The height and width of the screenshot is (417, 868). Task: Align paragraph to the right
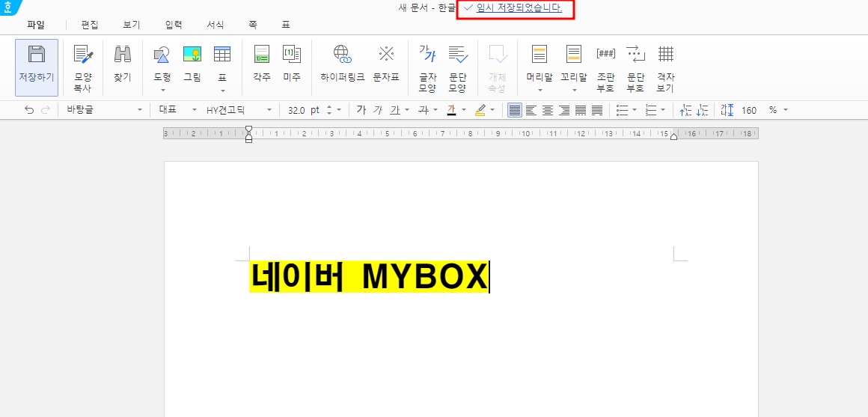coord(564,110)
